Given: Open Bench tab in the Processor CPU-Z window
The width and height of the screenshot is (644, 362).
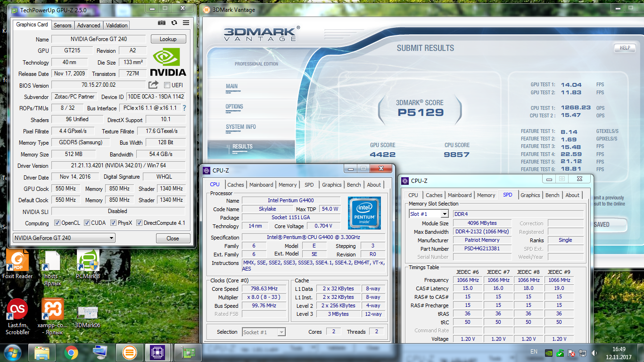Looking at the screenshot, I should pos(354,185).
